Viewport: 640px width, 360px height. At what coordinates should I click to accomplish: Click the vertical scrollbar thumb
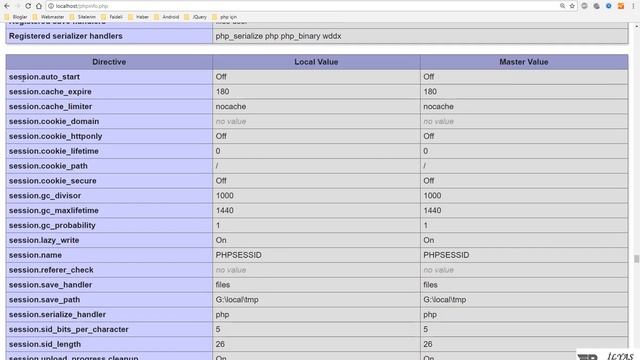coord(636,259)
